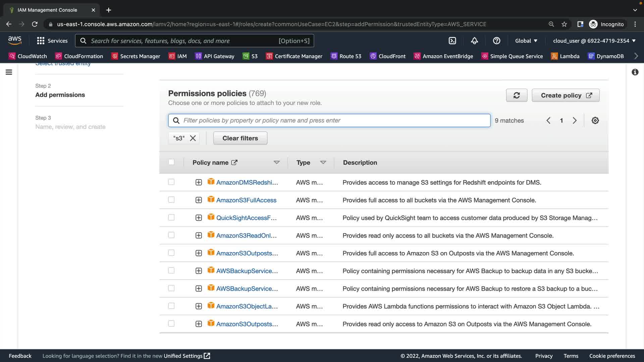
Task: Remove the "s3" filter tag
Action: click(193, 138)
